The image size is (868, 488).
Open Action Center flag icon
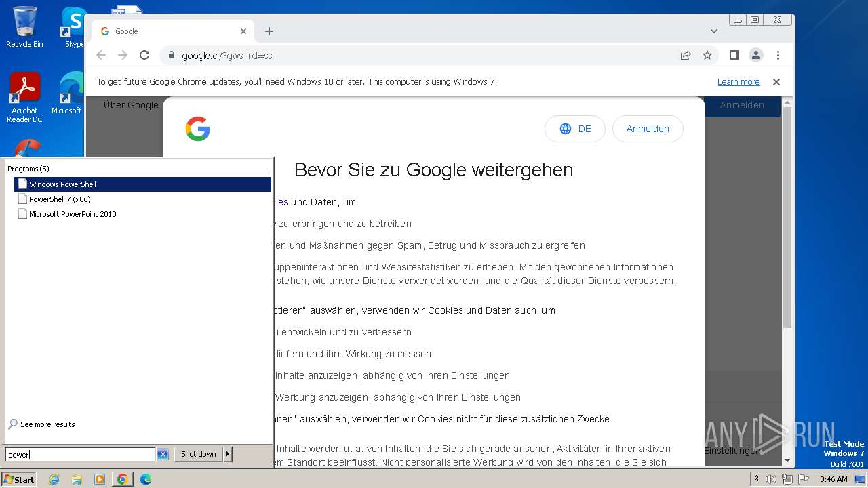(x=804, y=479)
